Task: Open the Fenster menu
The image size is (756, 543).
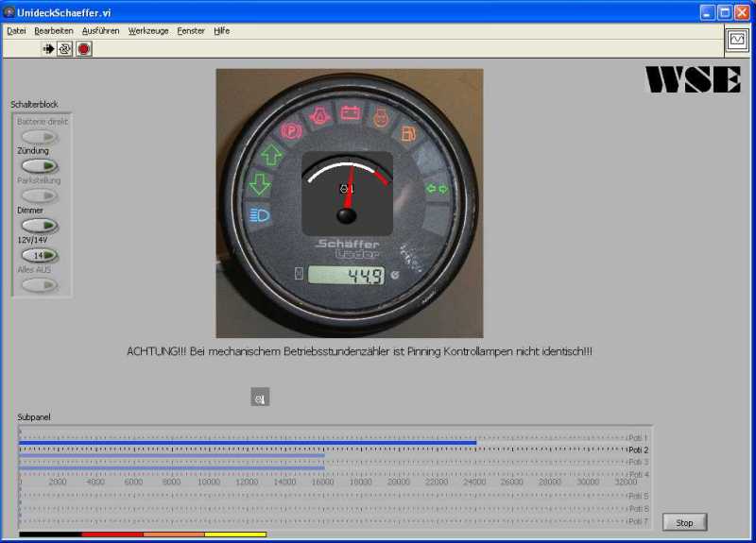Action: pyautogui.click(x=191, y=31)
